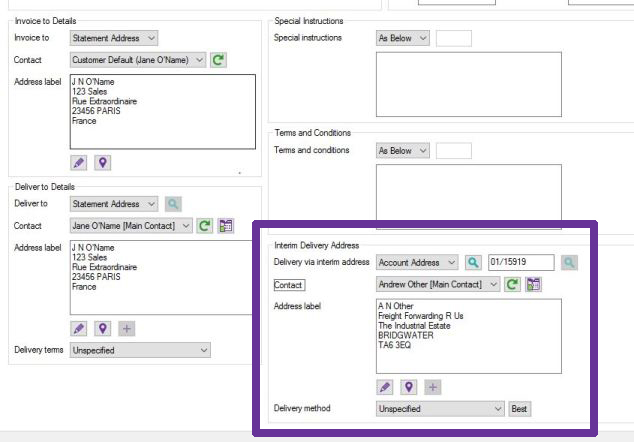Search interim Account Address with magnifier
Image resolution: width=634 pixels, height=442 pixels.
pos(473,262)
